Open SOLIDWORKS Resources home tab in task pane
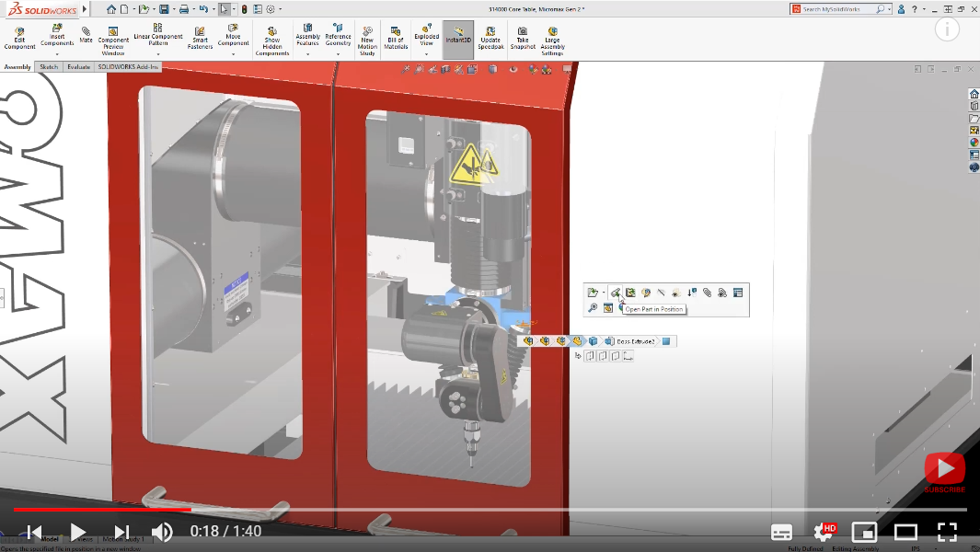 click(974, 94)
